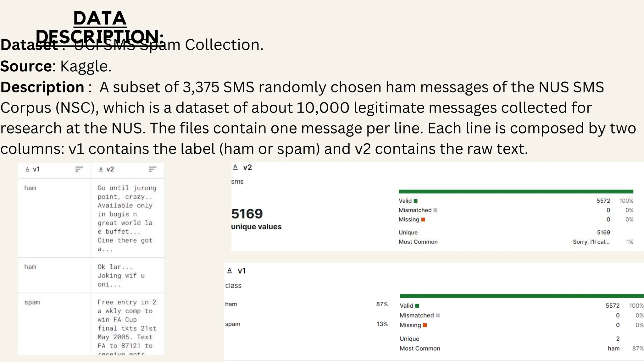The height and width of the screenshot is (362, 644).
Task: Click the orange Missing square in class panel
Action: coord(425,325)
